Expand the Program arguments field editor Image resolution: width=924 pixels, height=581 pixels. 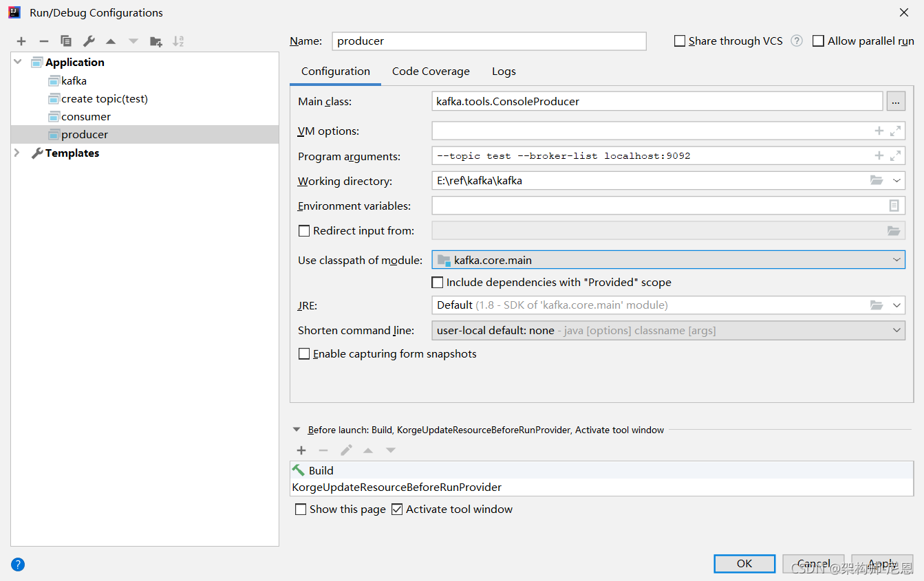click(x=895, y=156)
